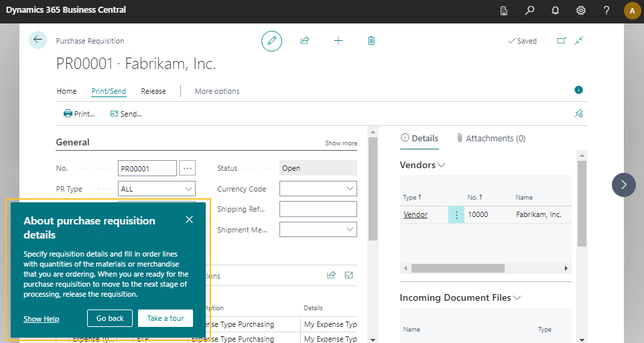This screenshot has width=644, height=343.
Task: Click the edit pencil icon
Action: point(271,41)
